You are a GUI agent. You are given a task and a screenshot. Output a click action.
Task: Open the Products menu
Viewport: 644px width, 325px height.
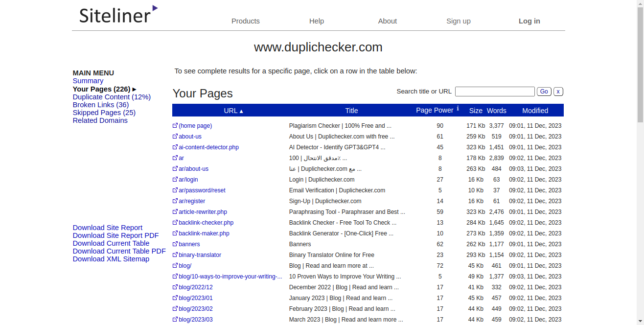click(x=245, y=21)
